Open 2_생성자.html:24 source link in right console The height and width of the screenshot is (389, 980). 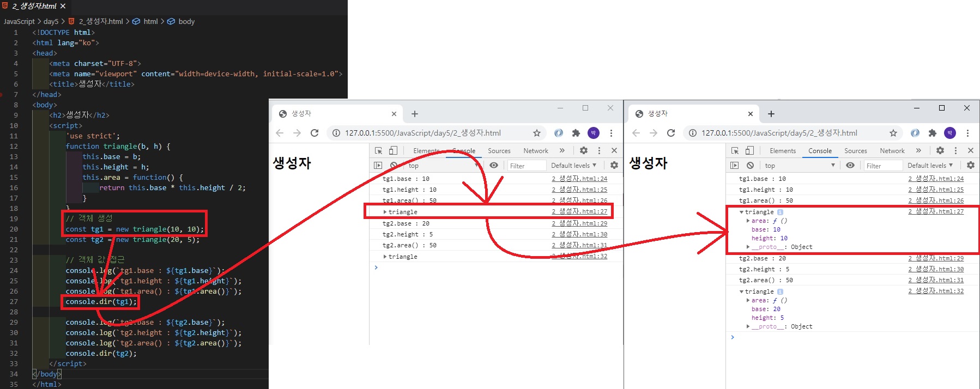click(935, 179)
